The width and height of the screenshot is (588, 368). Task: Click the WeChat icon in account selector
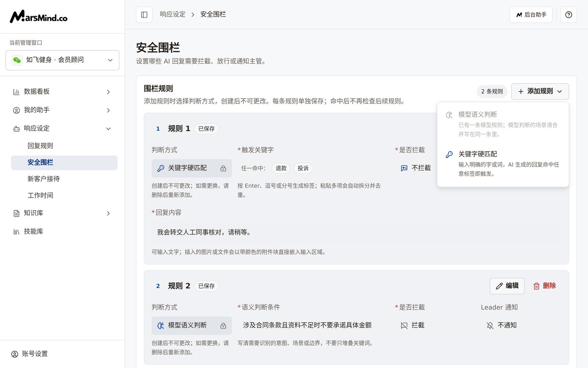click(17, 60)
